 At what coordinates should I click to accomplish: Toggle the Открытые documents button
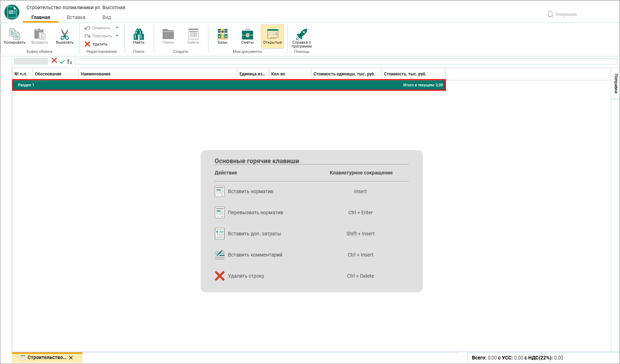[x=272, y=36]
